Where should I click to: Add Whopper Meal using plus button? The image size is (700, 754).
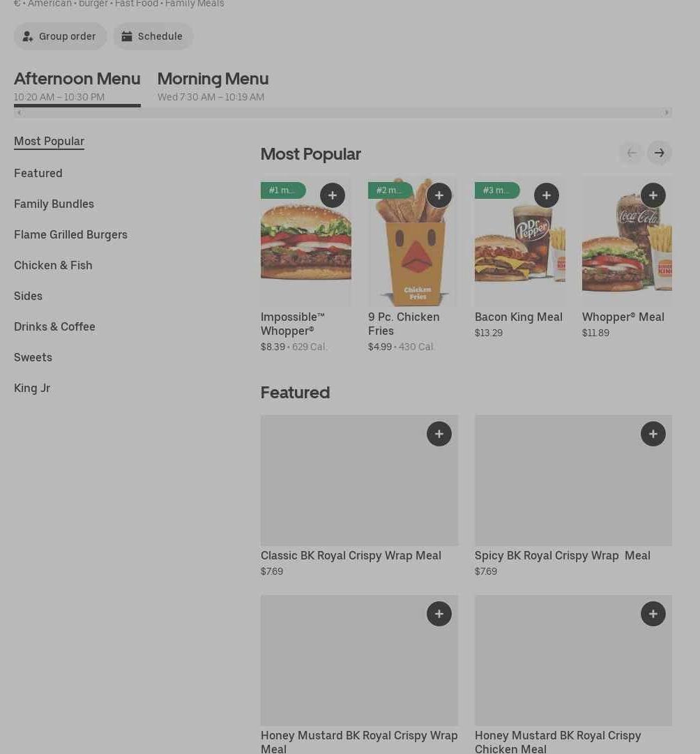pos(653,196)
